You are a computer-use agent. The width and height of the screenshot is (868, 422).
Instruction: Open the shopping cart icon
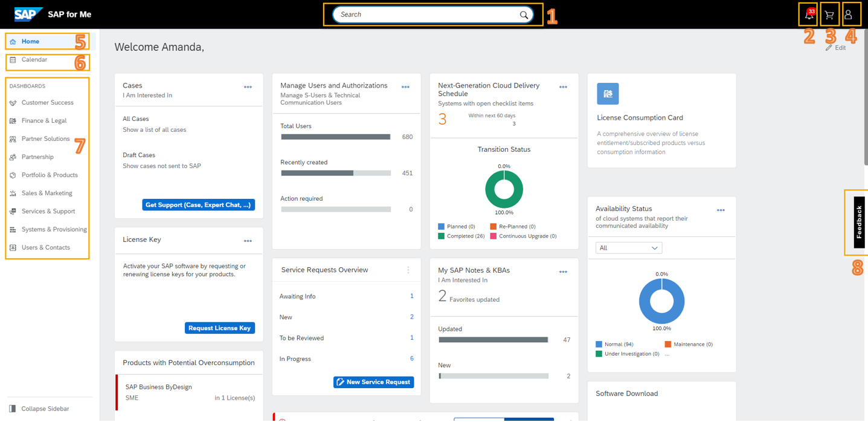(829, 15)
